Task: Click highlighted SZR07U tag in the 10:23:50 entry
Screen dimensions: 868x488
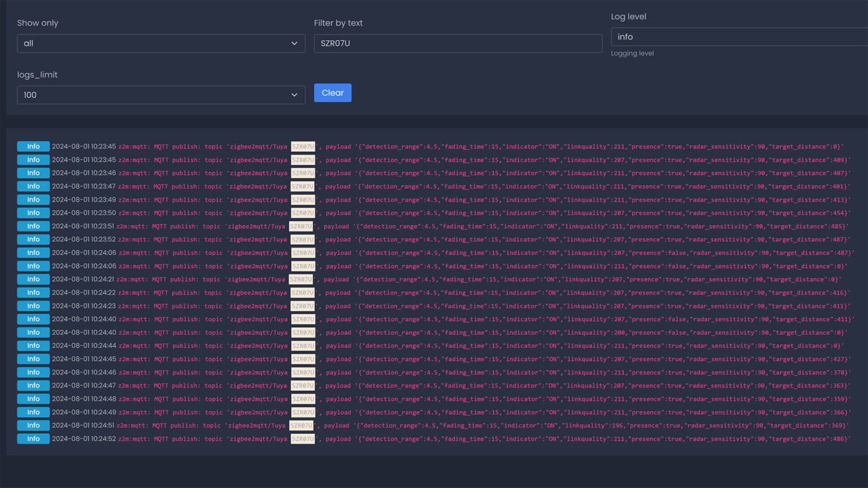Action: click(303, 213)
